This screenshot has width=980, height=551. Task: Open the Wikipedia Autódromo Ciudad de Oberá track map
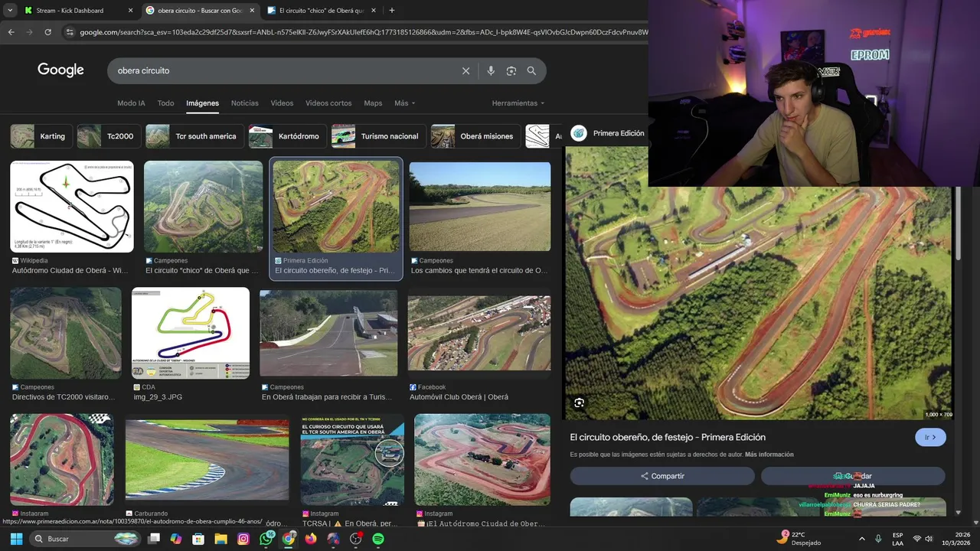click(x=72, y=207)
